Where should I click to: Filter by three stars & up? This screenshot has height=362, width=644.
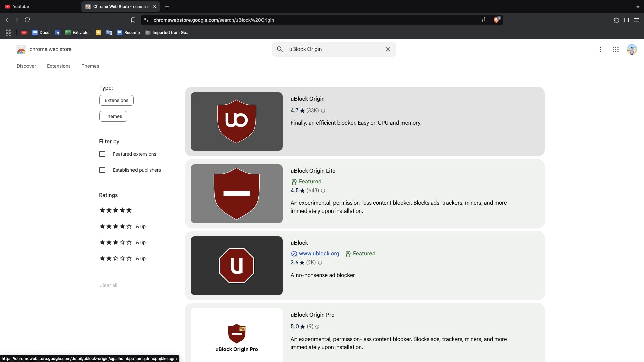pos(122,242)
